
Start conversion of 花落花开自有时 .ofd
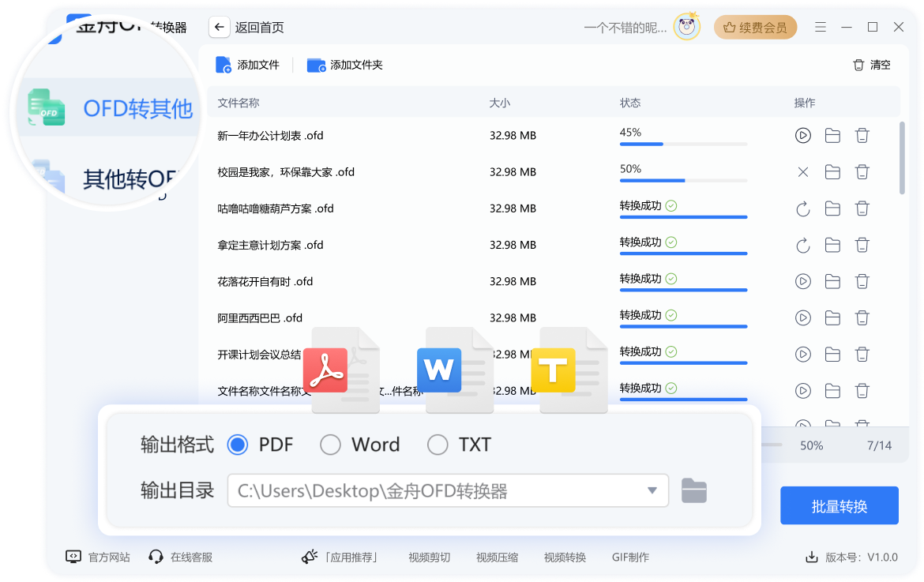(803, 281)
